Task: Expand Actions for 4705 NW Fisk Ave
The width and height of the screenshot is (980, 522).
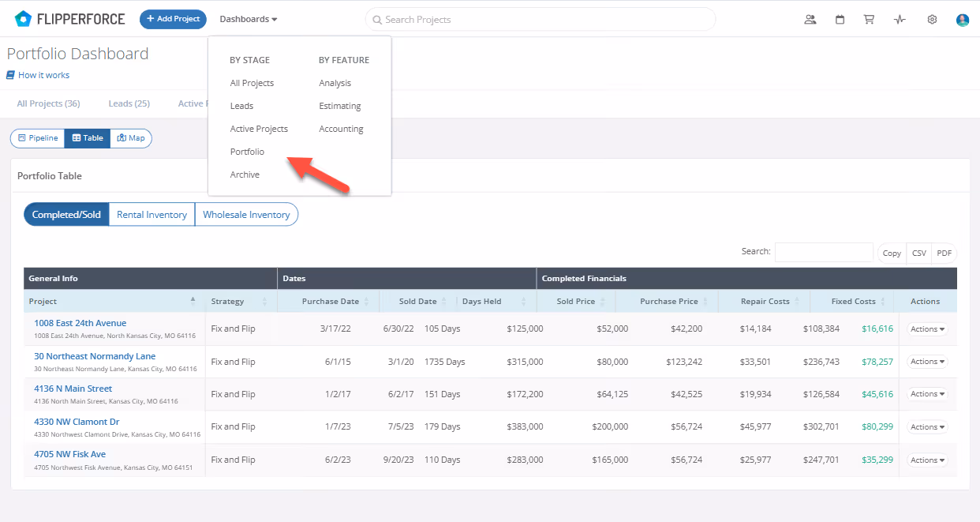Action: tap(927, 460)
